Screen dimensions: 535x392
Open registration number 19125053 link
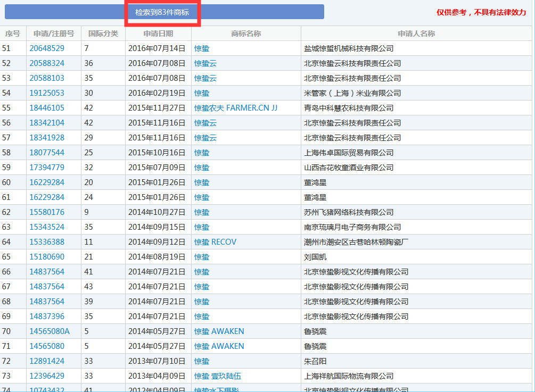click(x=47, y=93)
